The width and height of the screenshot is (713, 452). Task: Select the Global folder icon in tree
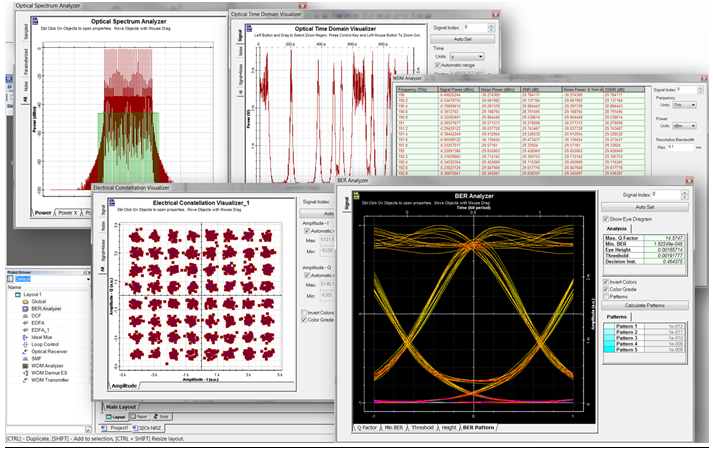coord(25,301)
